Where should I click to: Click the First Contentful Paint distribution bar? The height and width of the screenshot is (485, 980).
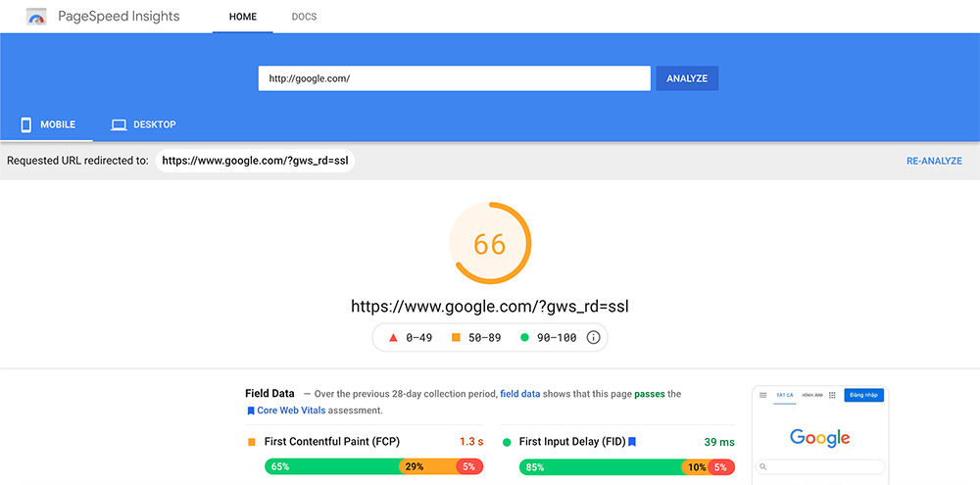(374, 467)
